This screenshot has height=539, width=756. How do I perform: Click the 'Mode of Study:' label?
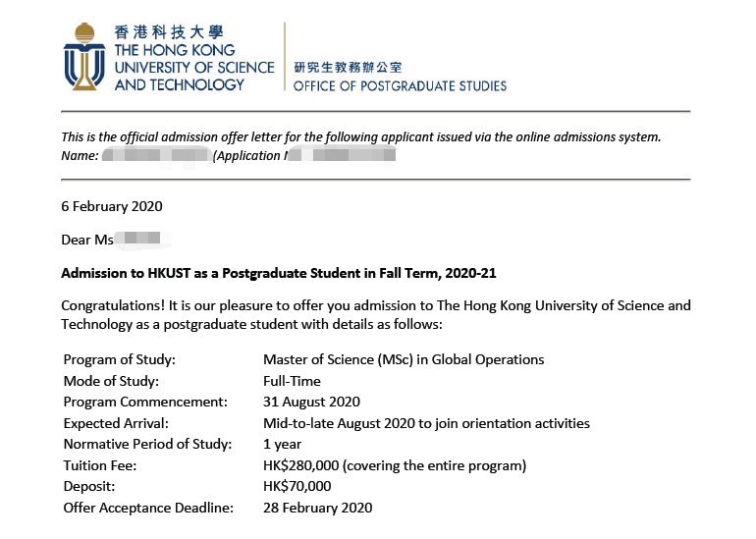[111, 381]
